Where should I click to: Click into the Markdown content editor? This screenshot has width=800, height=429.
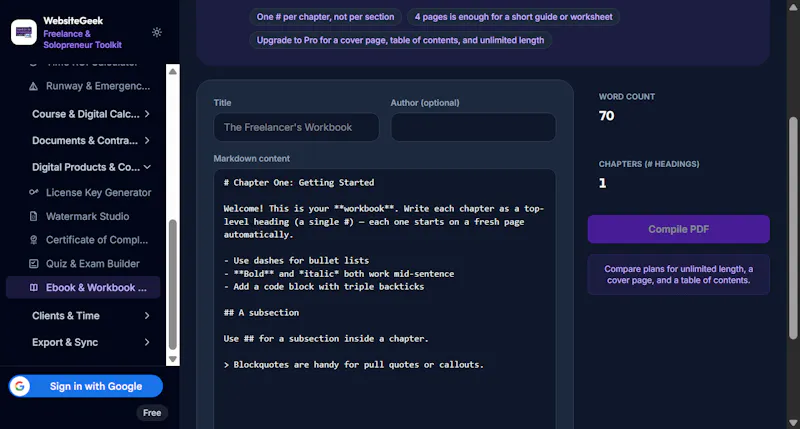coord(385,299)
